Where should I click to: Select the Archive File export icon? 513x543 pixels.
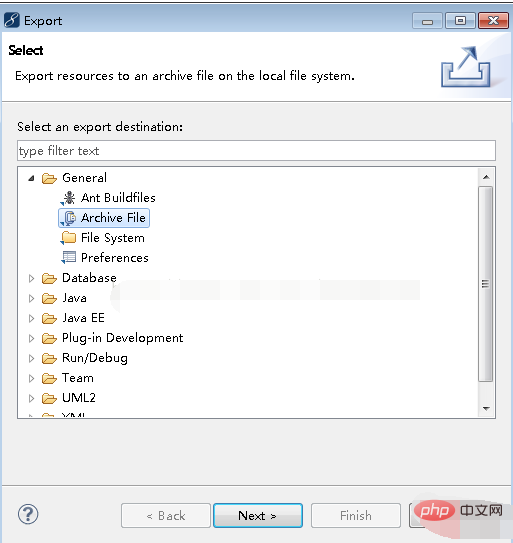point(69,218)
